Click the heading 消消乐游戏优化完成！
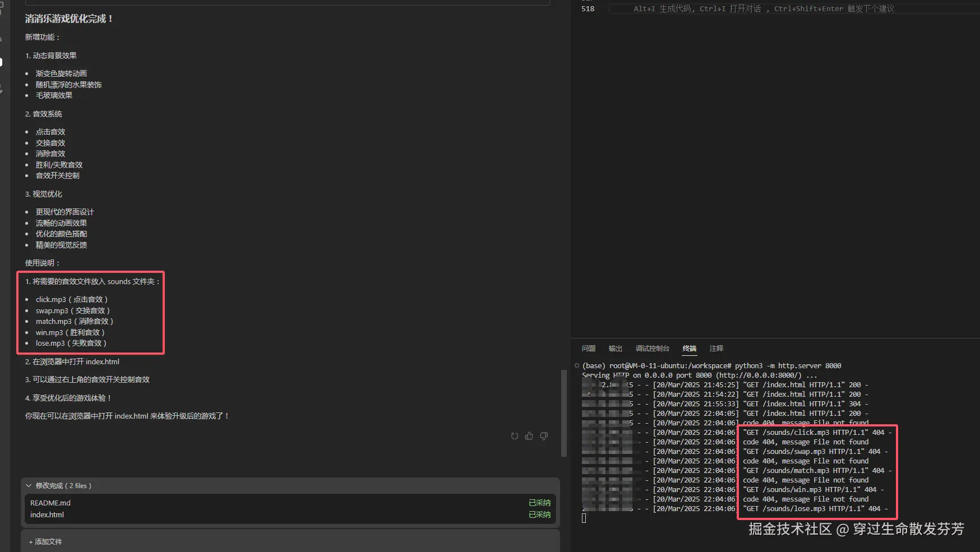Image resolution: width=980 pixels, height=552 pixels. 69,19
